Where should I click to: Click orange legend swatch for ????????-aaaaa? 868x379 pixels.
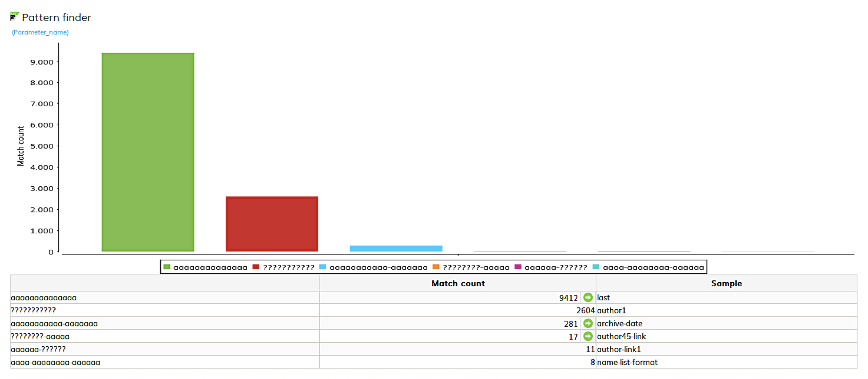coord(436,267)
